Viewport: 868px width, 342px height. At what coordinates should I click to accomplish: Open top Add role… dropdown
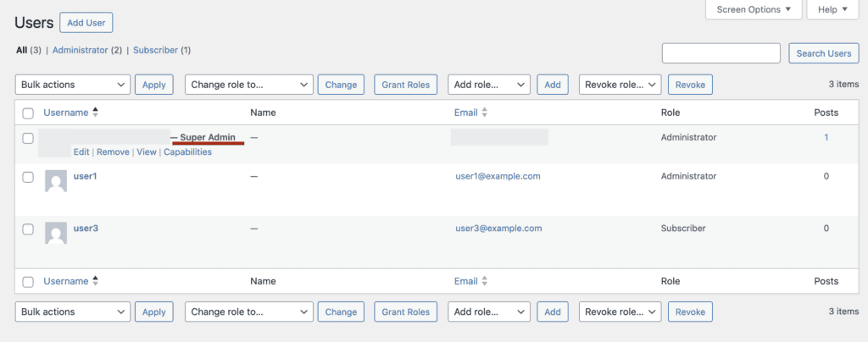[489, 85]
